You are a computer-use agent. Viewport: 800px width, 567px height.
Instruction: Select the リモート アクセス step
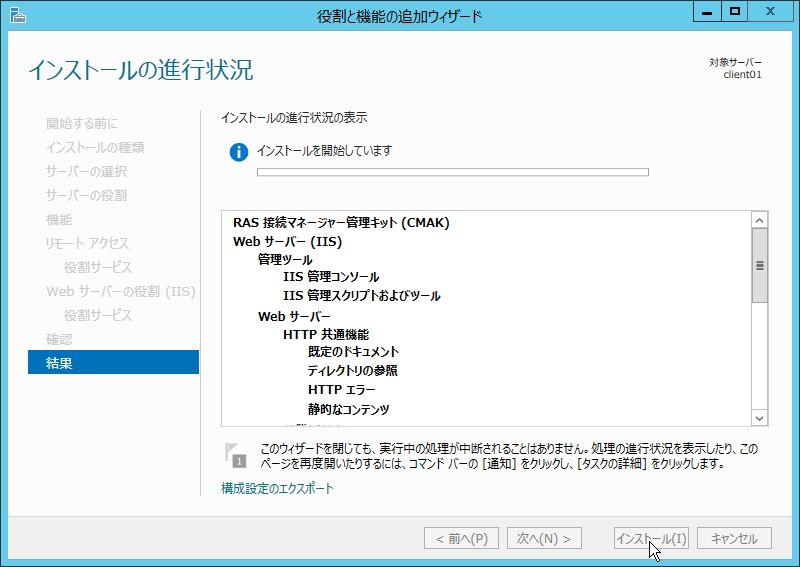tap(87, 243)
